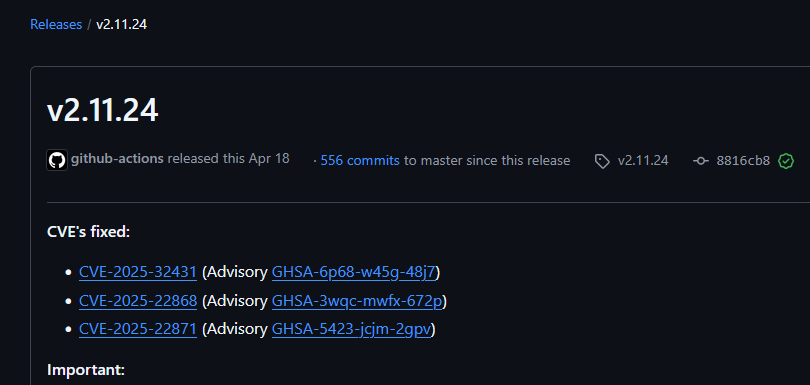Click the tag icon beside v2.11.24
The height and width of the screenshot is (385, 810).
(602, 161)
